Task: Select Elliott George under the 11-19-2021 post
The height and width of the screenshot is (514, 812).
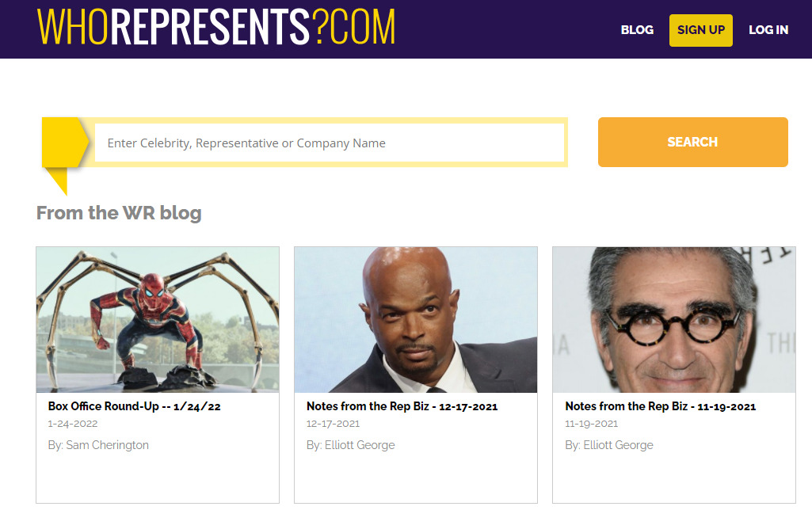Action: pos(618,445)
